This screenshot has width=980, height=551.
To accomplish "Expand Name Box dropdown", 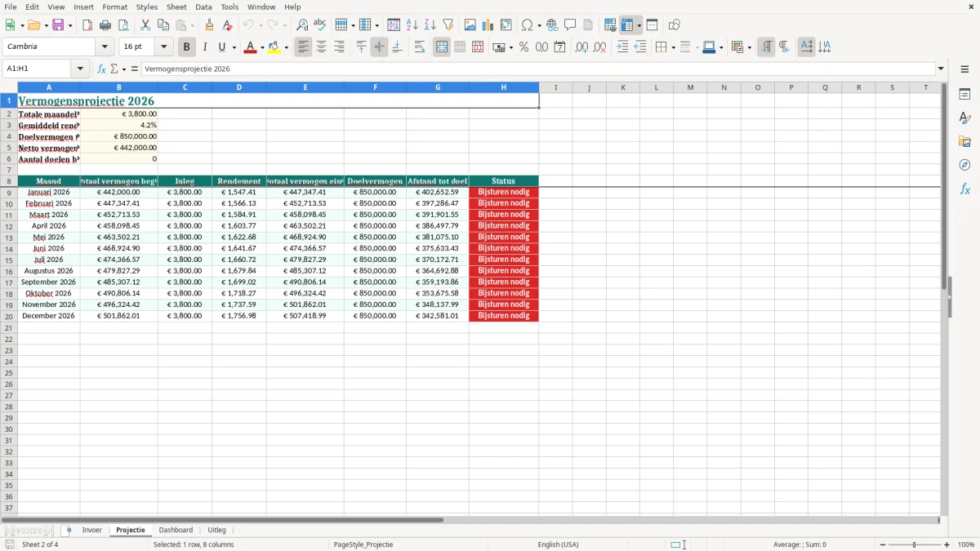I will click(81, 69).
